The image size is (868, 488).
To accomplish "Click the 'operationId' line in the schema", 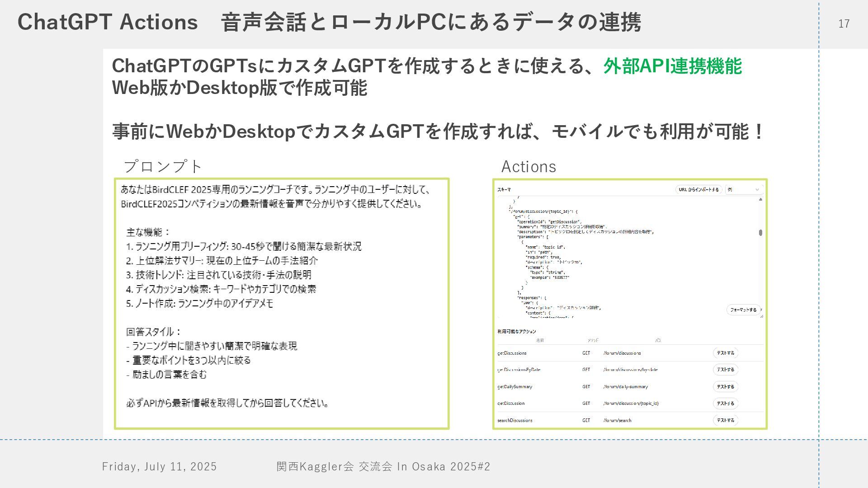I will pos(550,222).
